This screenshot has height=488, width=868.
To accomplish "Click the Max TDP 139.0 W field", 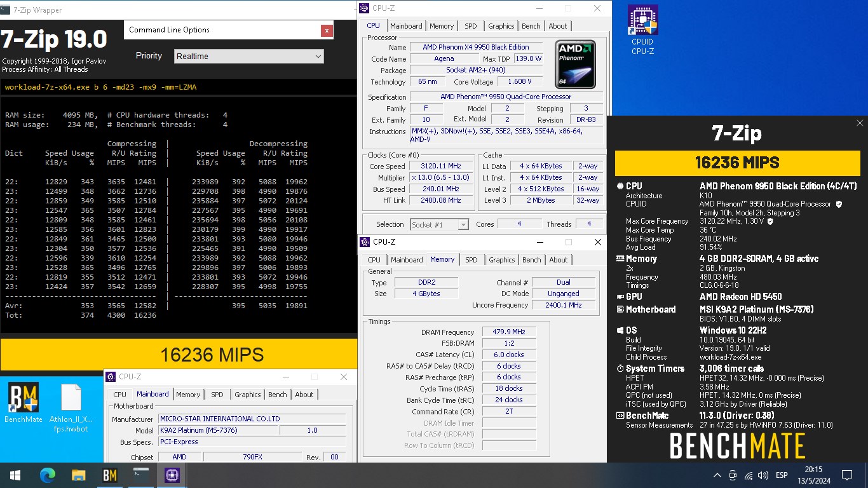I will click(529, 59).
